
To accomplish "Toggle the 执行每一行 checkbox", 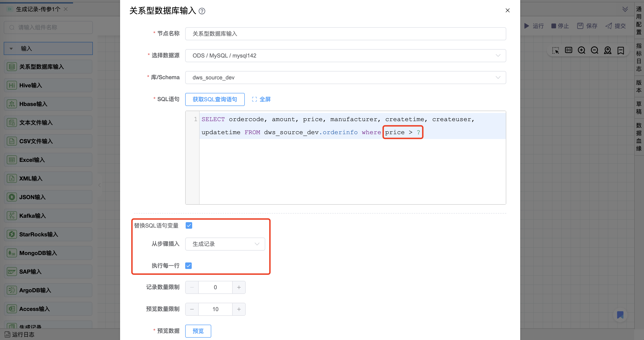I will (x=188, y=265).
